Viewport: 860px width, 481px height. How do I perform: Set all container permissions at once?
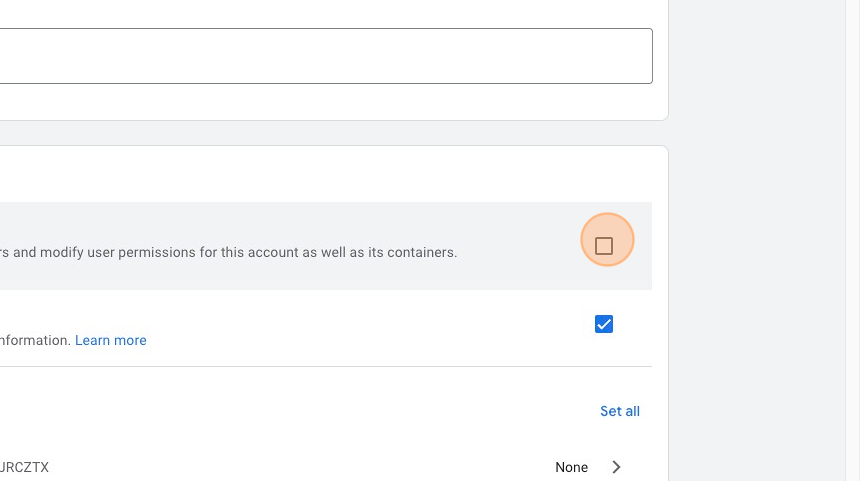(620, 411)
